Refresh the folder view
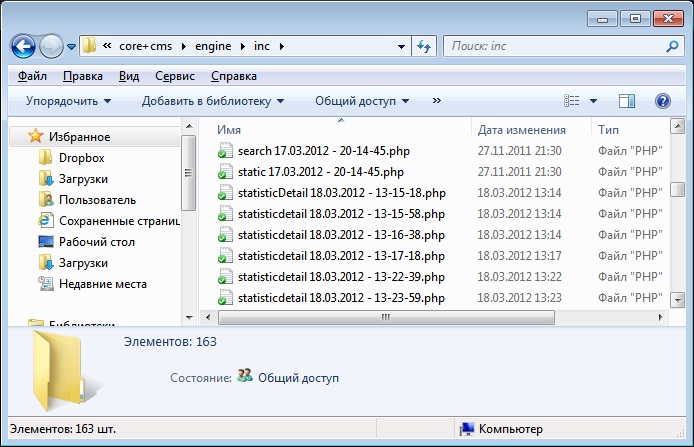Image resolution: width=694 pixels, height=447 pixels. click(x=424, y=46)
